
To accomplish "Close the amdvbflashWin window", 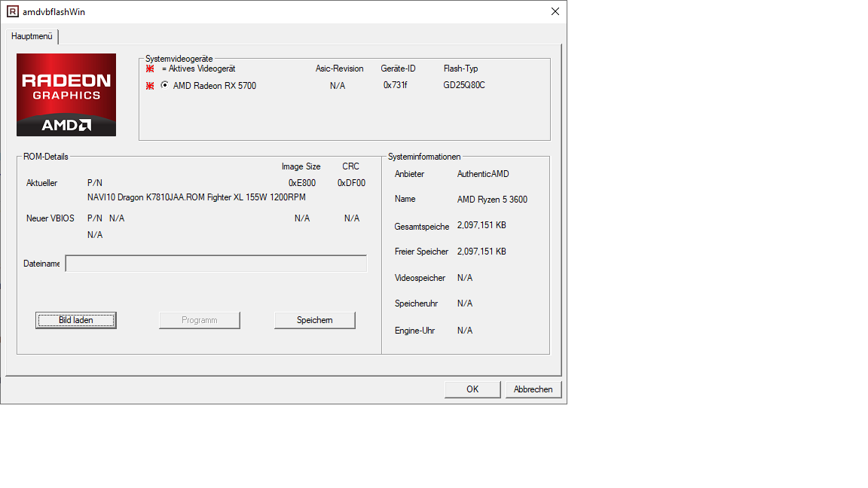I will [x=555, y=11].
